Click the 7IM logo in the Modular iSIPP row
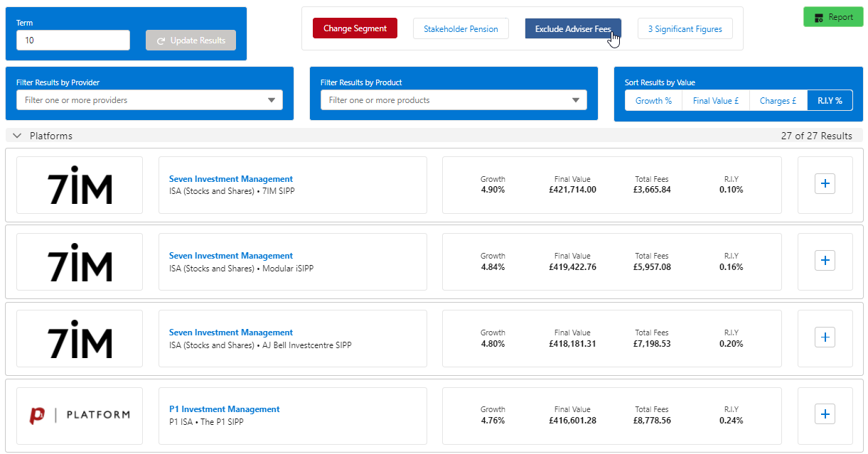Viewport: 868px width, 454px height. point(80,261)
